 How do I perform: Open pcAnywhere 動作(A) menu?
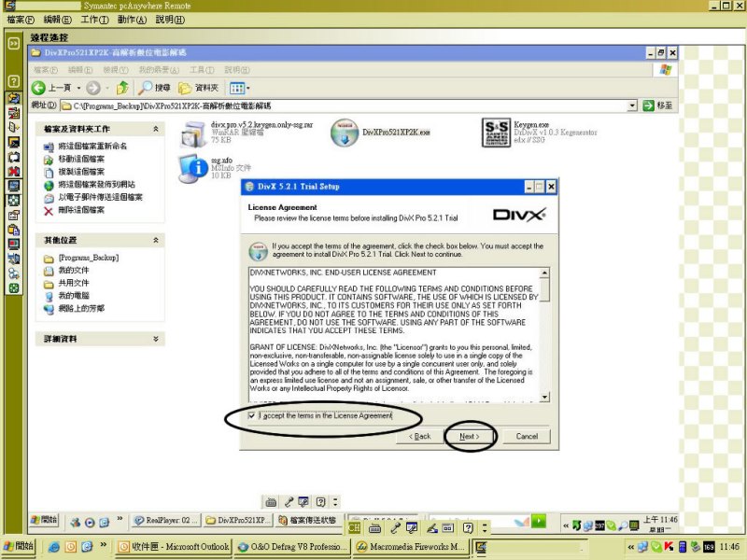(x=132, y=20)
